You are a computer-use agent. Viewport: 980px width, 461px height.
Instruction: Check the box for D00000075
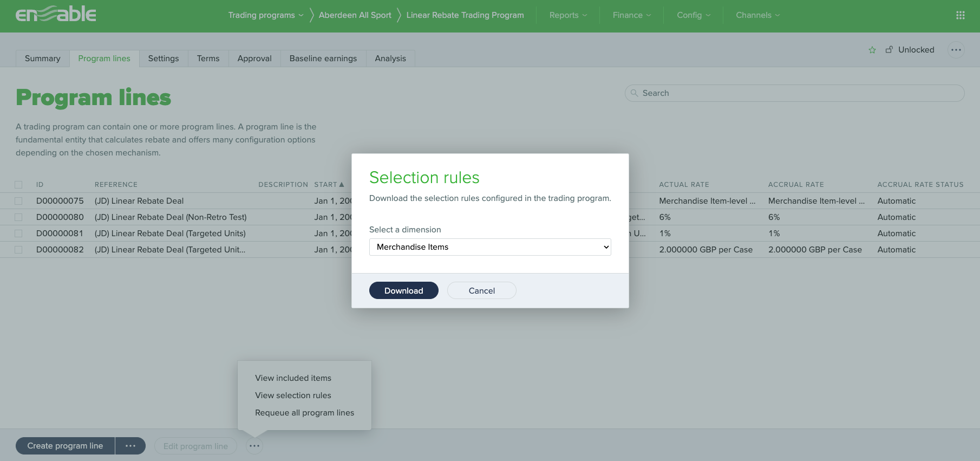point(18,201)
